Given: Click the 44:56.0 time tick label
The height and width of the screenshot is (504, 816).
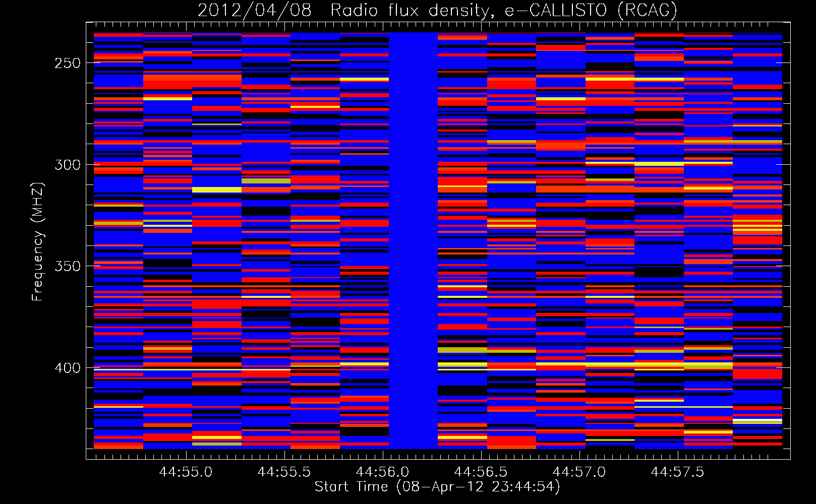Looking at the screenshot, I should coord(382,472).
